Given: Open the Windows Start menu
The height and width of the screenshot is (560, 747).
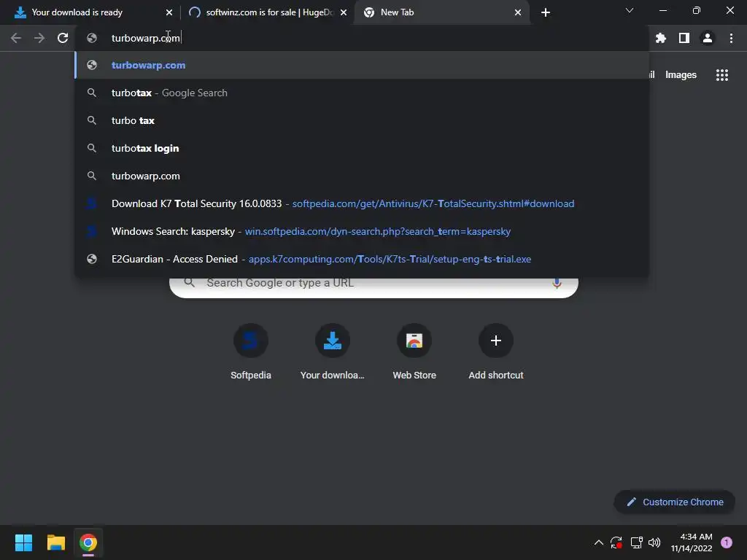Looking at the screenshot, I should (23, 542).
